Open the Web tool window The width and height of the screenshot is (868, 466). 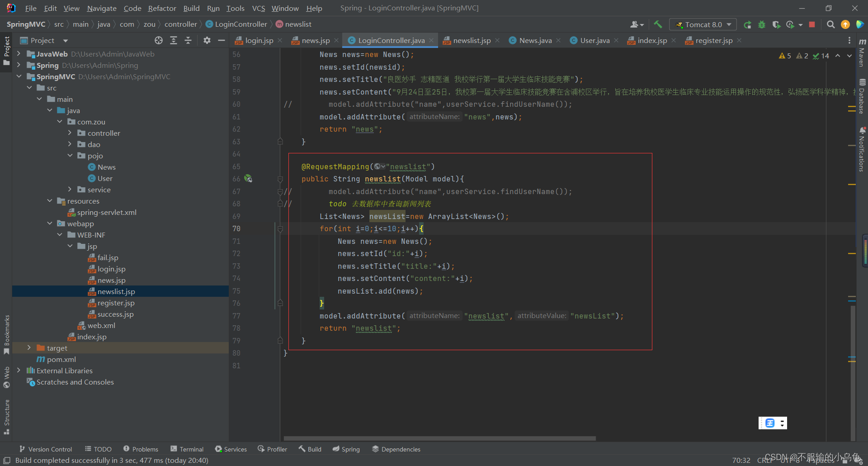[x=6, y=377]
